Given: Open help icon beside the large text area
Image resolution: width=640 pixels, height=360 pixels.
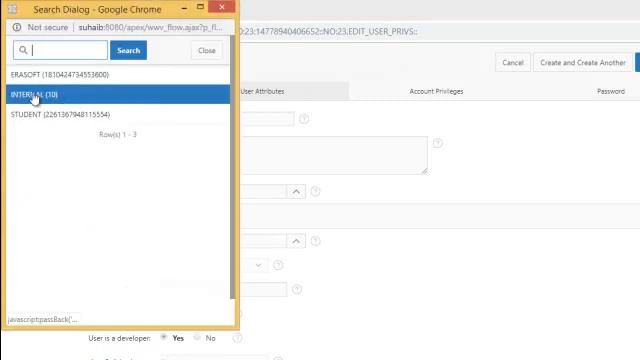Looking at the screenshot, I should [x=438, y=143].
